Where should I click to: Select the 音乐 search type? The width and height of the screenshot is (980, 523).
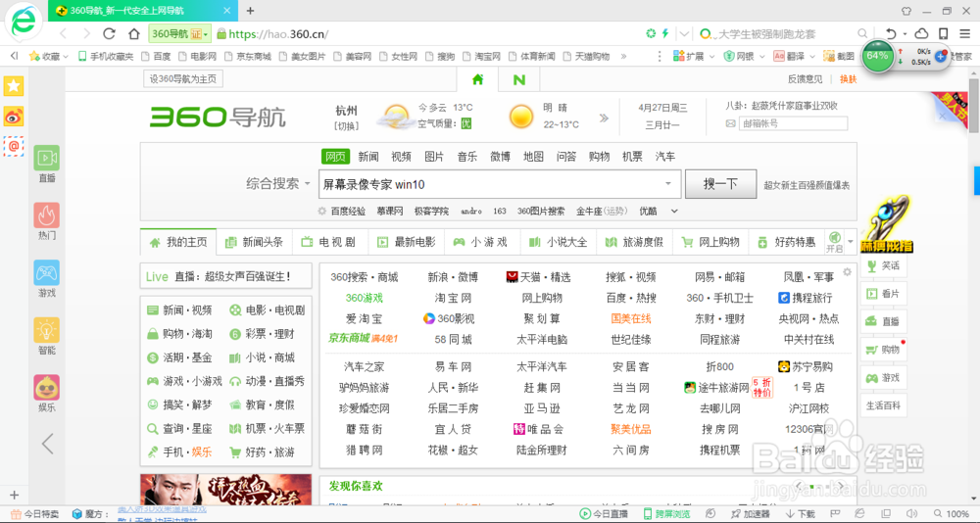(x=466, y=156)
